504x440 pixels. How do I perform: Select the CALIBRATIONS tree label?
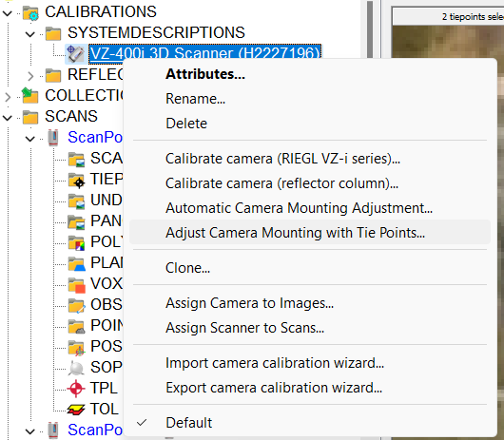click(x=101, y=12)
